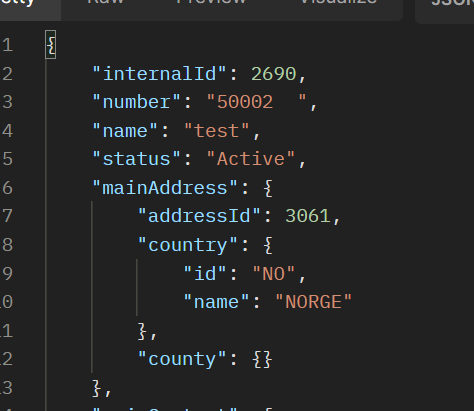Click line number 4 in the gutter
This screenshot has width=474, height=411.
coord(7,131)
